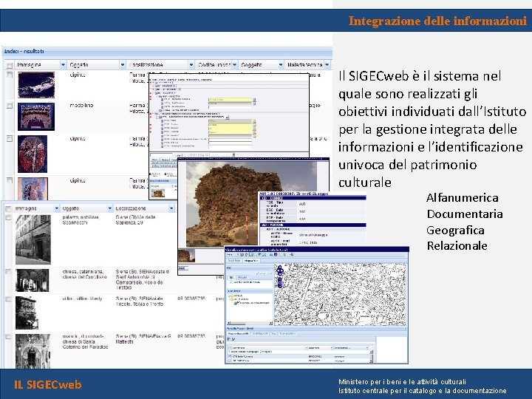This screenshot has height=399, width=532.
Task: Open the villino liberty photo thumbnail
Action: coord(27,313)
